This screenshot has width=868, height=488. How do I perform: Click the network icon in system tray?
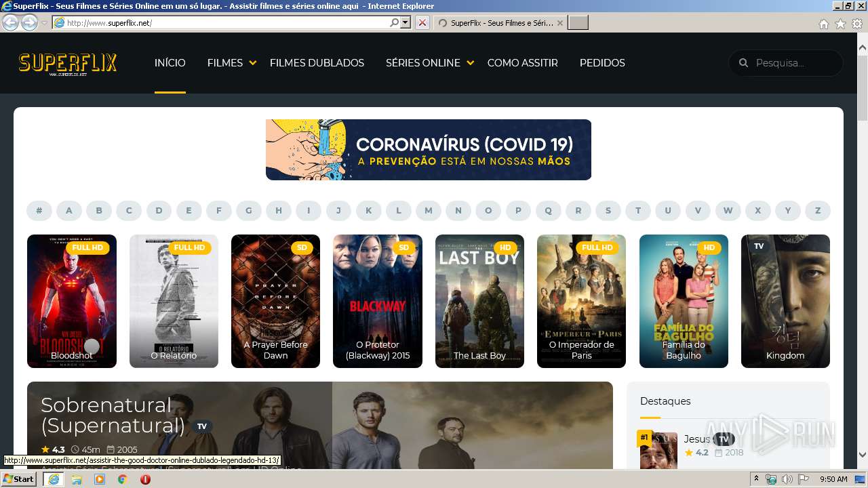[771, 479]
